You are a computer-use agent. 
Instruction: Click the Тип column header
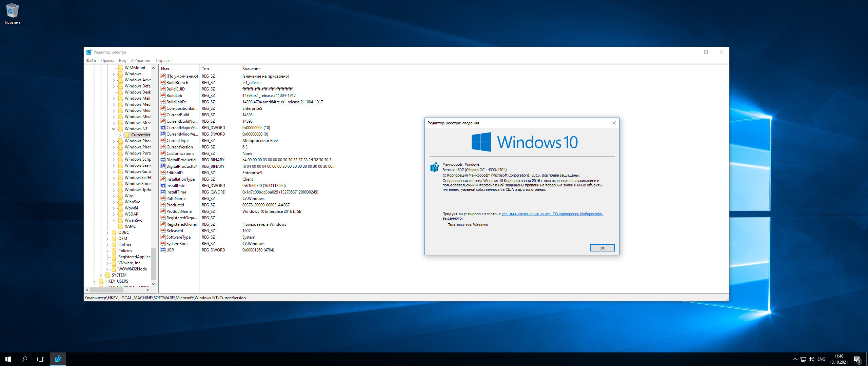pos(220,69)
